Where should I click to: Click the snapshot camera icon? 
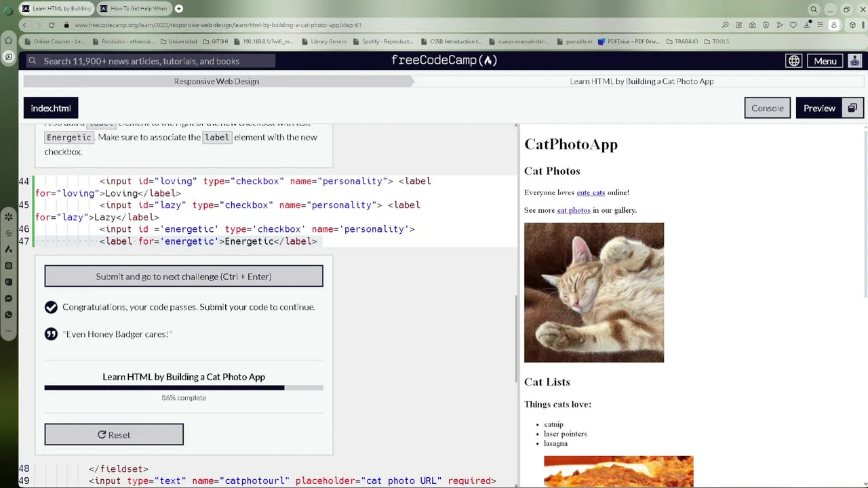[x=753, y=25]
